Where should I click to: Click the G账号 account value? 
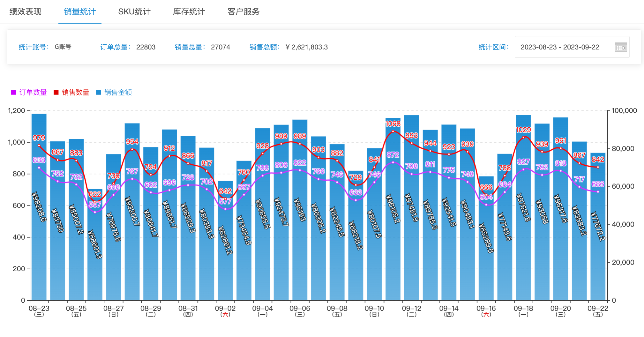tap(63, 47)
